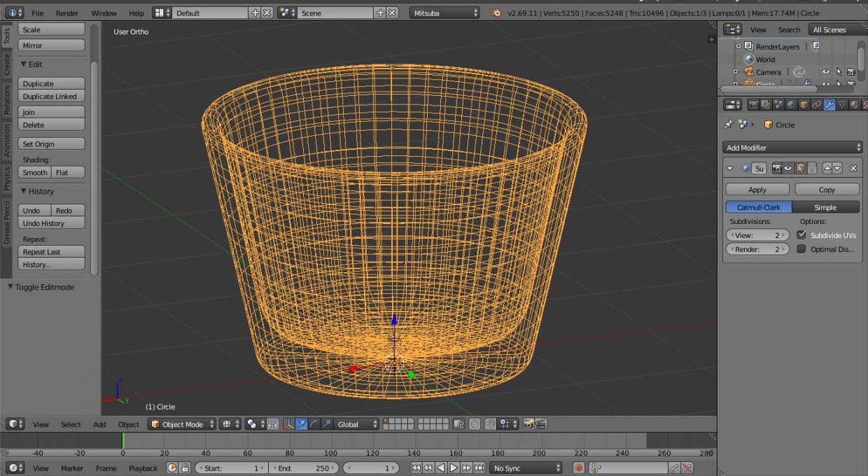Click the insert keyframes icon in timeline
The width and height of the screenshot is (868, 476).
pos(674,468)
